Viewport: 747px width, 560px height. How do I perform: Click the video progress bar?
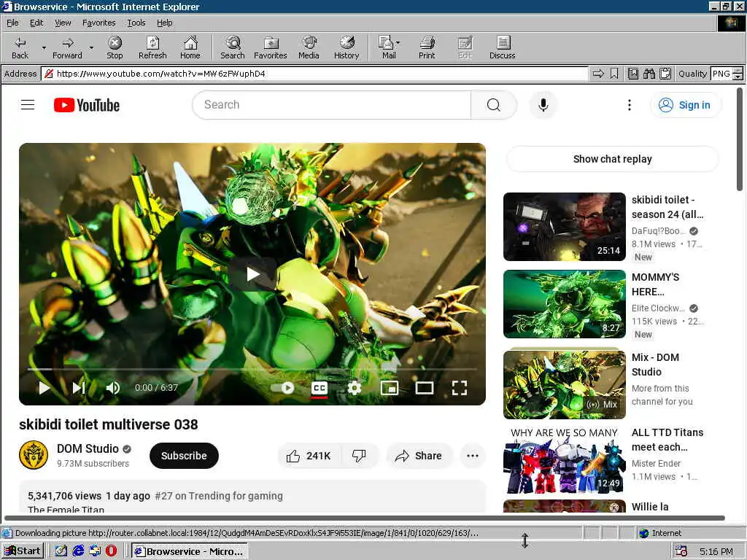pos(252,369)
